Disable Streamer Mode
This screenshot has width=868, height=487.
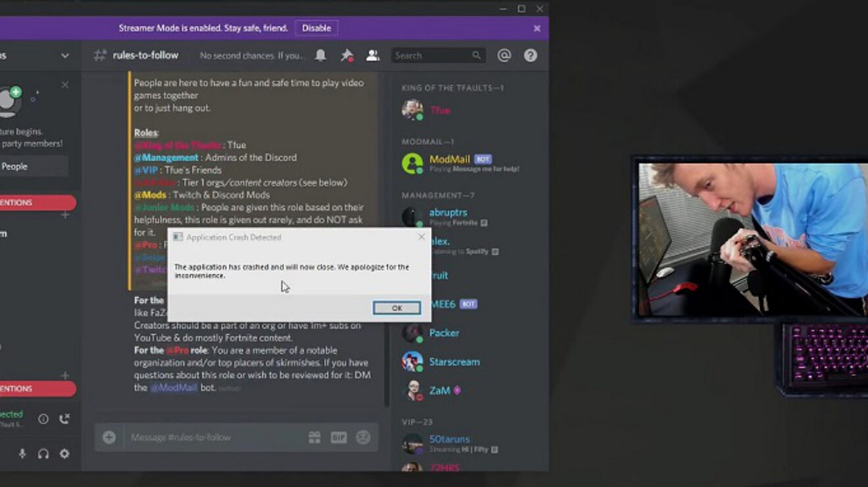316,28
